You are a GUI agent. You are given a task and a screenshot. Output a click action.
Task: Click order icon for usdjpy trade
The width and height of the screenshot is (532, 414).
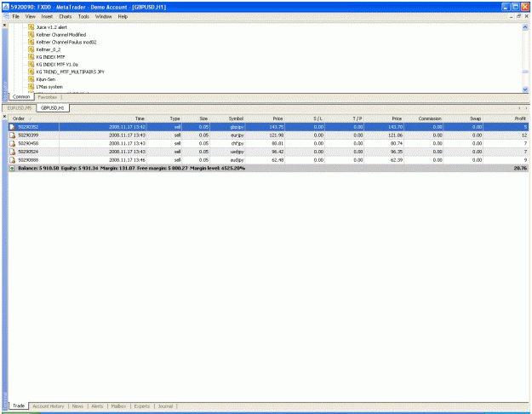click(x=12, y=152)
